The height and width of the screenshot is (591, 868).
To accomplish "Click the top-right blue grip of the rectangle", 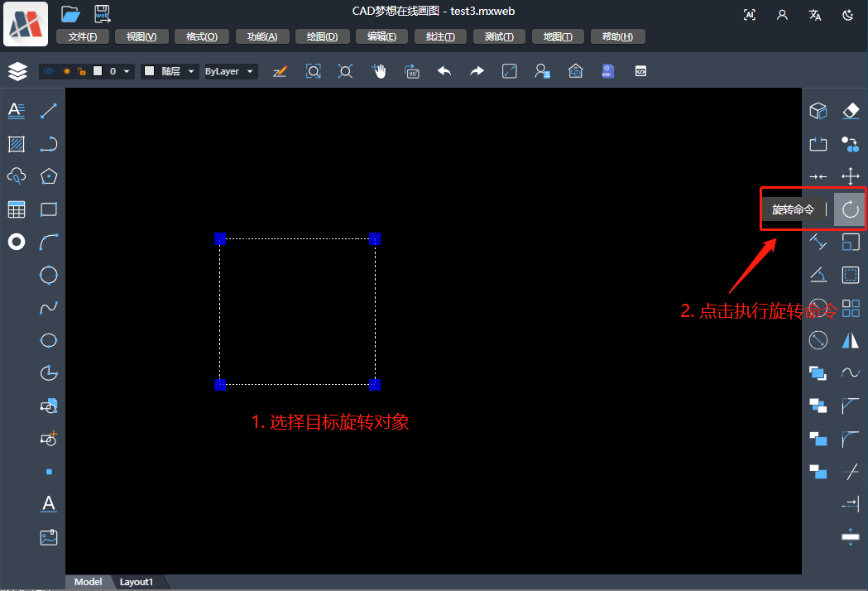I will [374, 239].
